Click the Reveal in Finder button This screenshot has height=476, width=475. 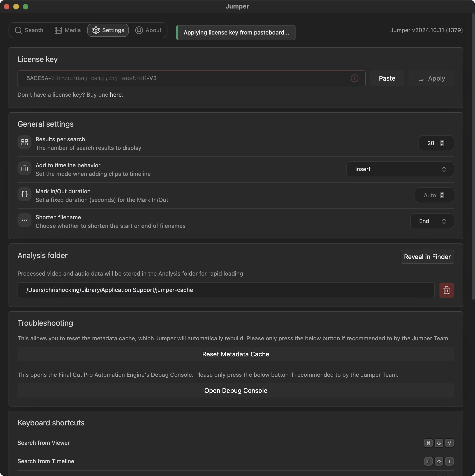pos(427,257)
